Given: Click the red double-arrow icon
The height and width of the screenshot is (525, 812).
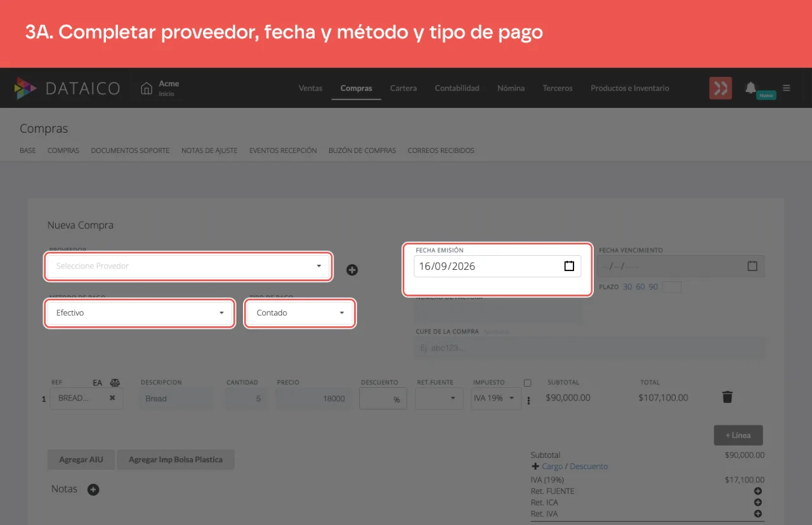Looking at the screenshot, I should (x=721, y=88).
